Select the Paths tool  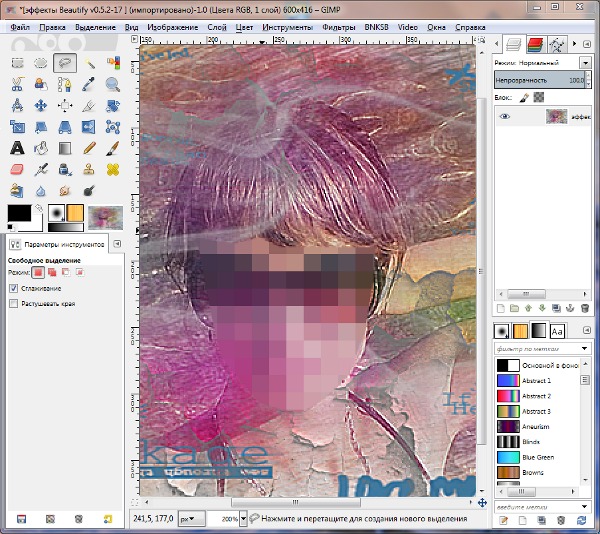click(x=65, y=84)
